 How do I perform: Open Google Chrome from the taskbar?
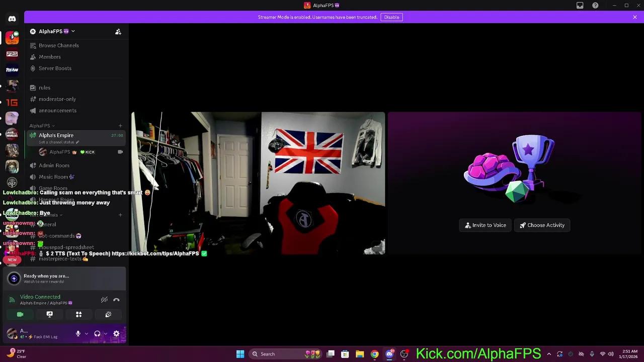(x=374, y=353)
